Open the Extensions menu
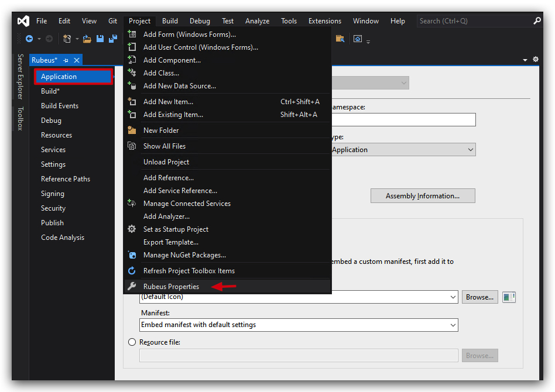555x392 pixels. pyautogui.click(x=324, y=21)
